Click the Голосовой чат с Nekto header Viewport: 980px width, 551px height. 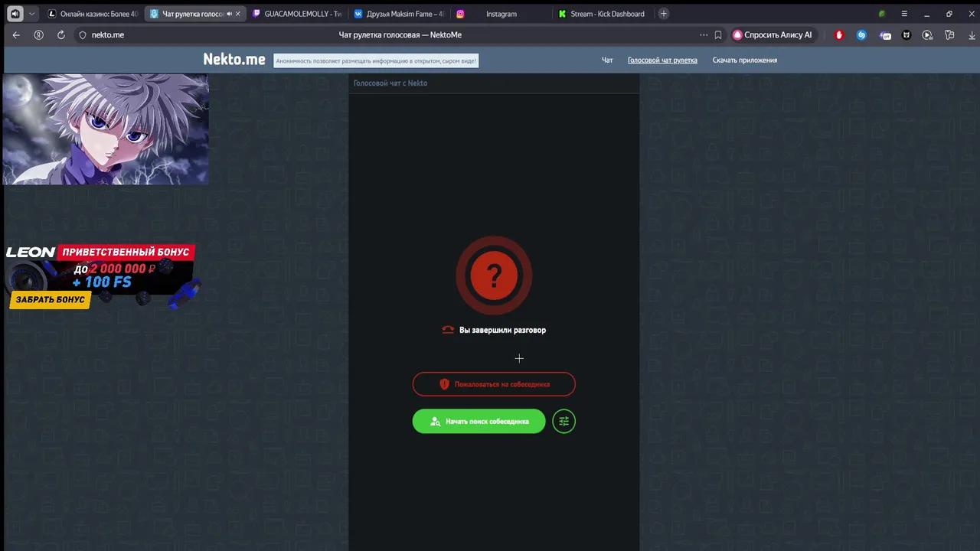click(390, 83)
